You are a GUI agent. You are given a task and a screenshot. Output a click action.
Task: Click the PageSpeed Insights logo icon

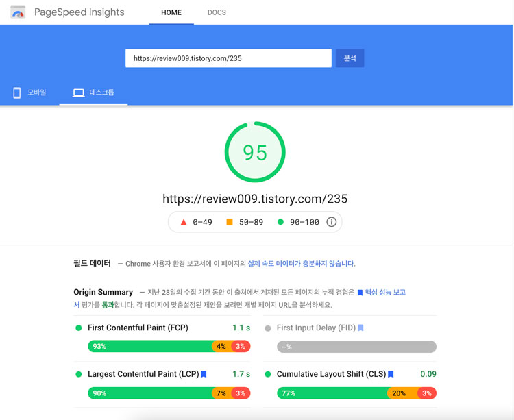18,12
